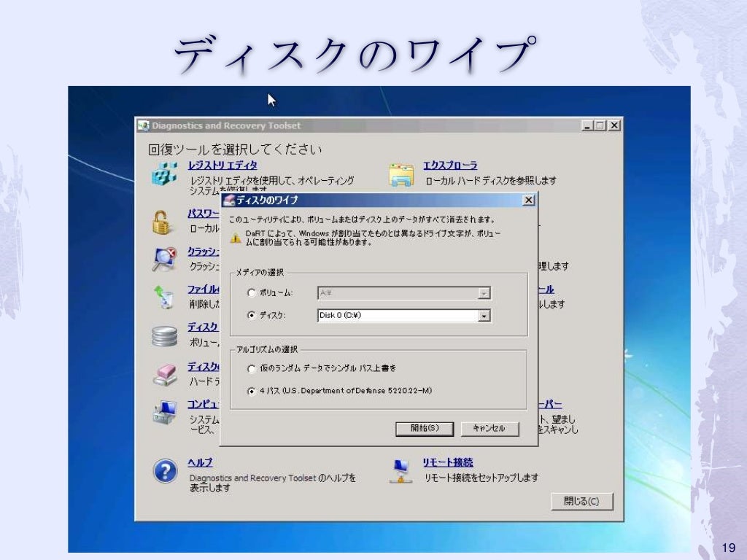
Task: Click the blue question mark help icon
Action: pos(165,472)
